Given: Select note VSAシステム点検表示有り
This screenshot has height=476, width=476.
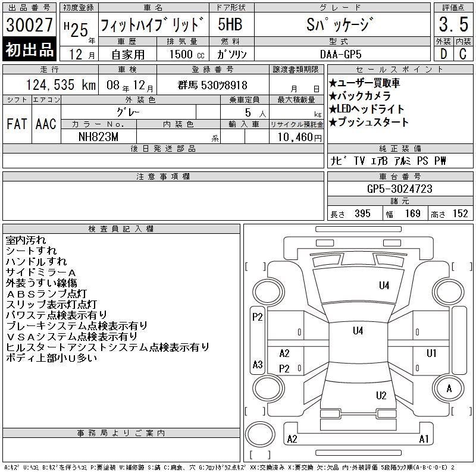Looking at the screenshot, I should pyautogui.click(x=71, y=336).
